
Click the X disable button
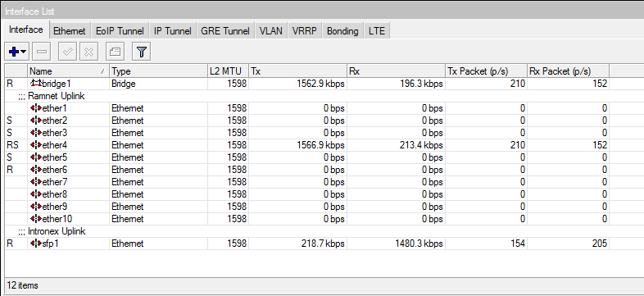[88, 52]
